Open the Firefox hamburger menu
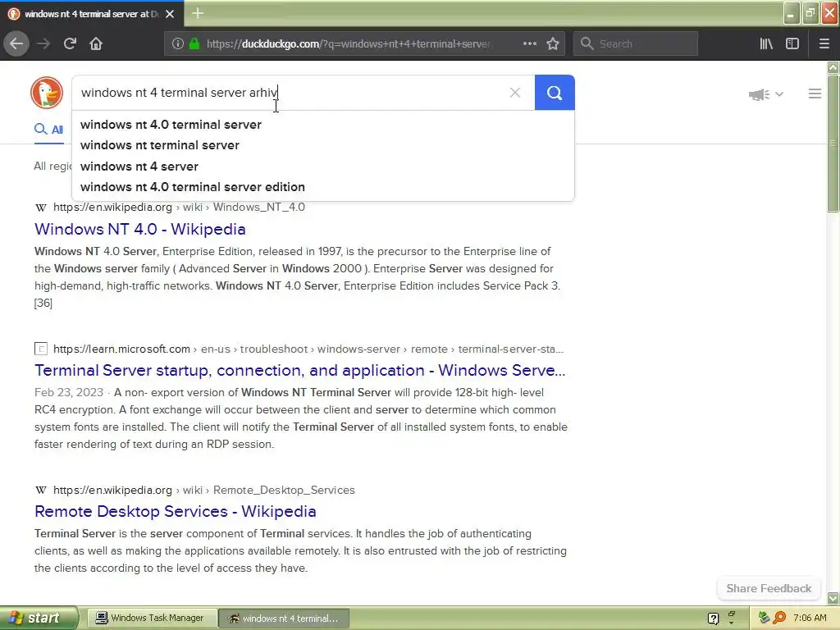The width and height of the screenshot is (840, 630). [x=824, y=43]
